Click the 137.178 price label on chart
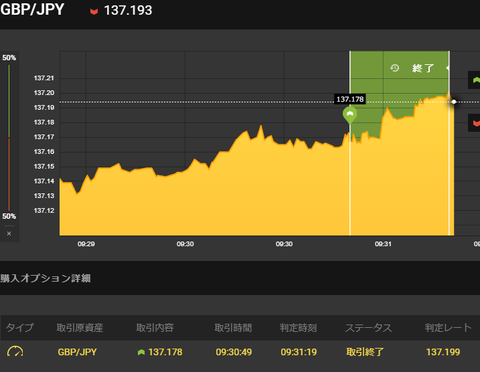Screen dimensions: 480x372 point(350,99)
